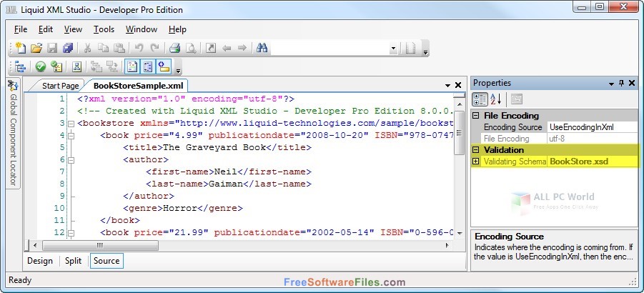Click the schema diagram icon

(76, 66)
